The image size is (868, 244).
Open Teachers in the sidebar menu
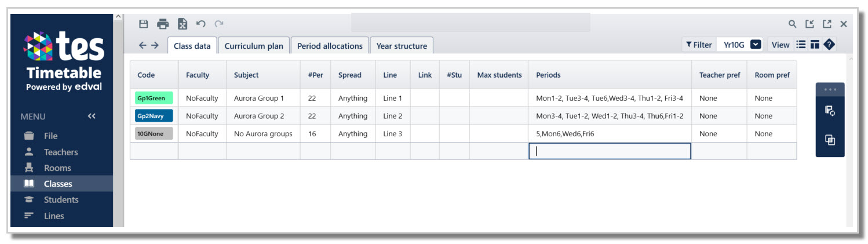point(60,152)
